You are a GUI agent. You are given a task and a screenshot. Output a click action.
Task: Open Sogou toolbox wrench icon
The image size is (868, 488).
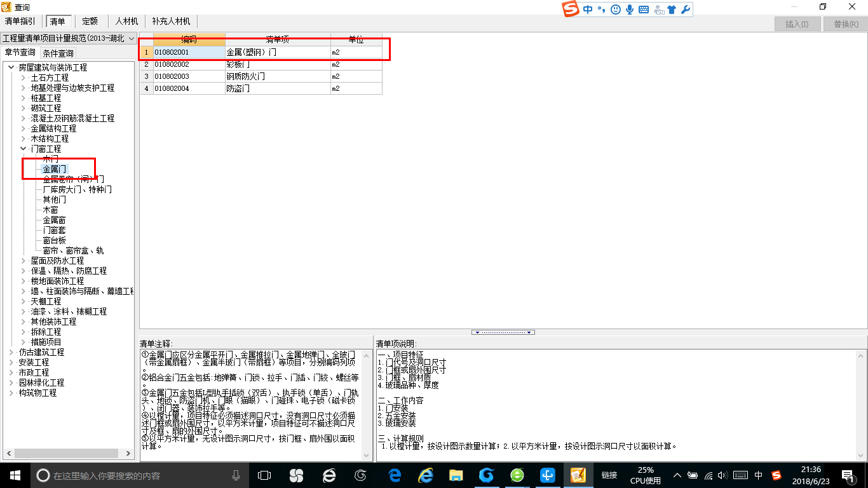tap(685, 10)
